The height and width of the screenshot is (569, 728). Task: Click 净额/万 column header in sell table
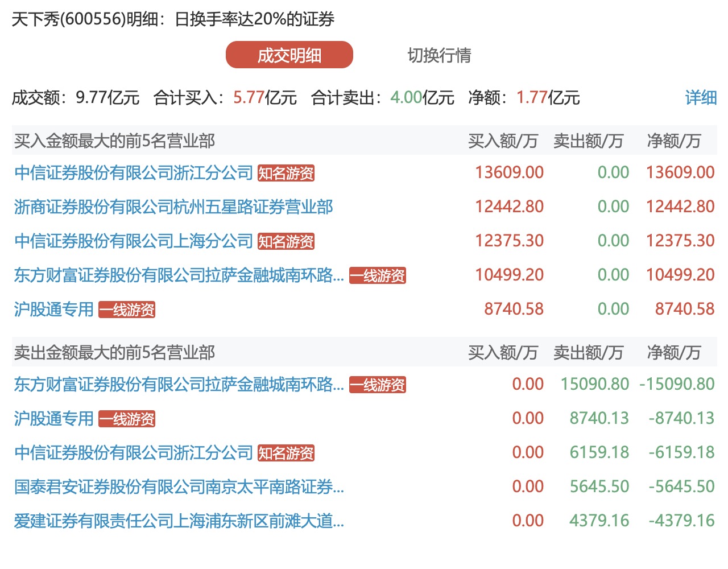click(x=673, y=352)
